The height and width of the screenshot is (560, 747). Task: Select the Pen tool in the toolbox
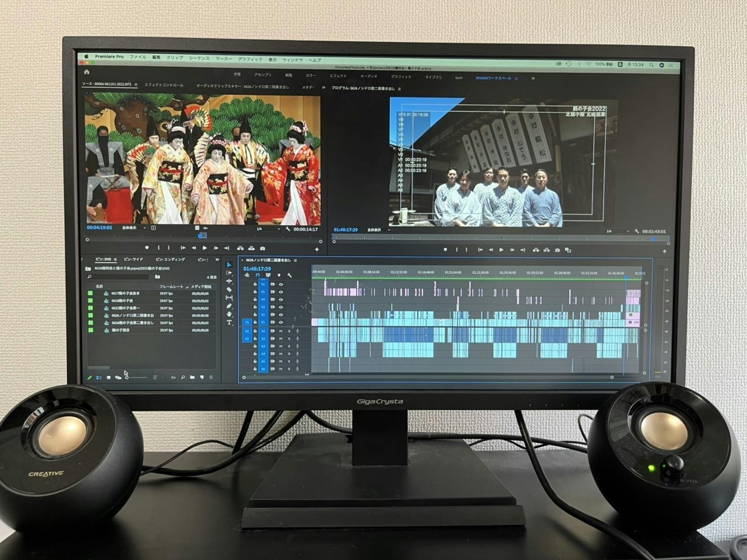pos(229,306)
